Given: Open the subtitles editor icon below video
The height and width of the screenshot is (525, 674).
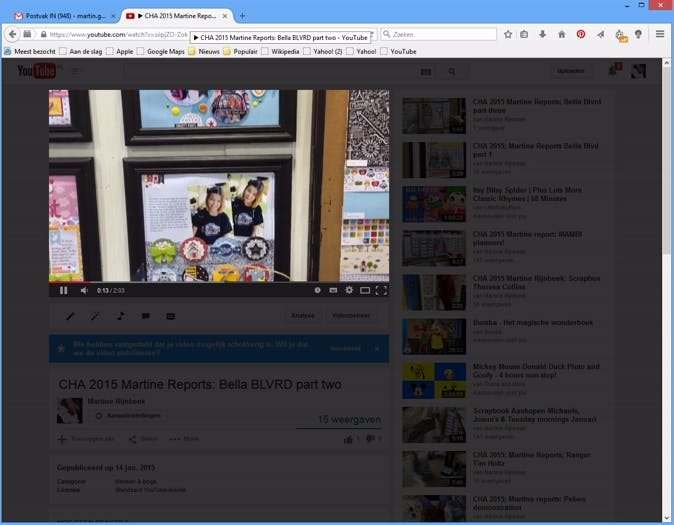Looking at the screenshot, I should pos(171,316).
